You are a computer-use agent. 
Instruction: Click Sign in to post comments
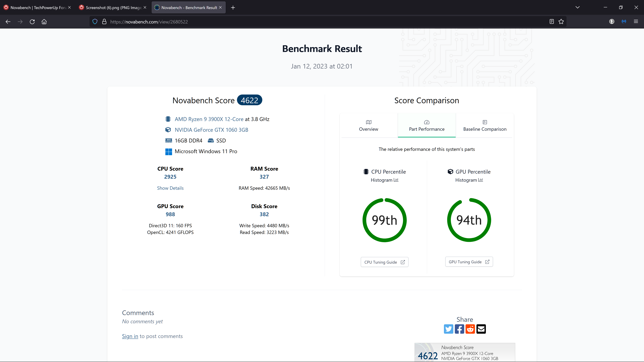tap(130, 336)
